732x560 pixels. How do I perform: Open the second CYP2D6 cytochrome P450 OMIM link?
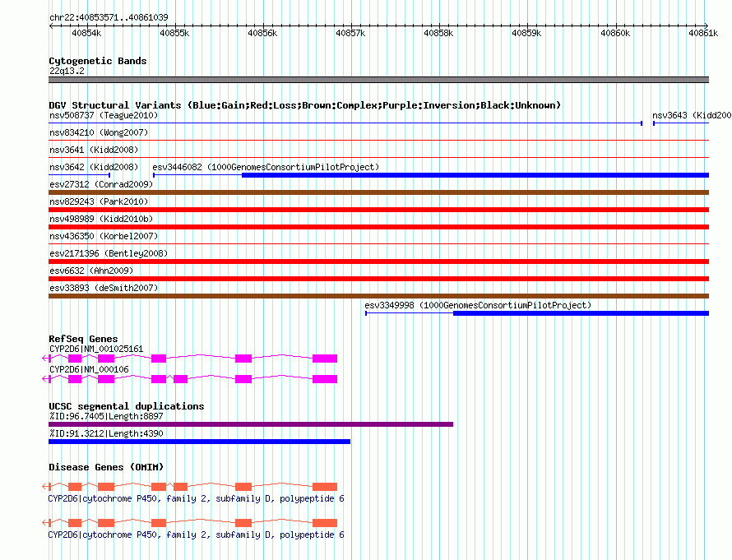pos(196,535)
